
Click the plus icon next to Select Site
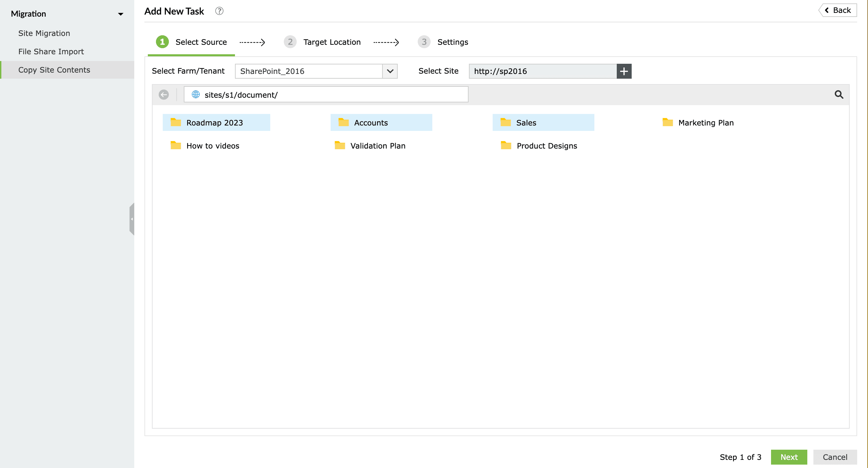pos(624,71)
